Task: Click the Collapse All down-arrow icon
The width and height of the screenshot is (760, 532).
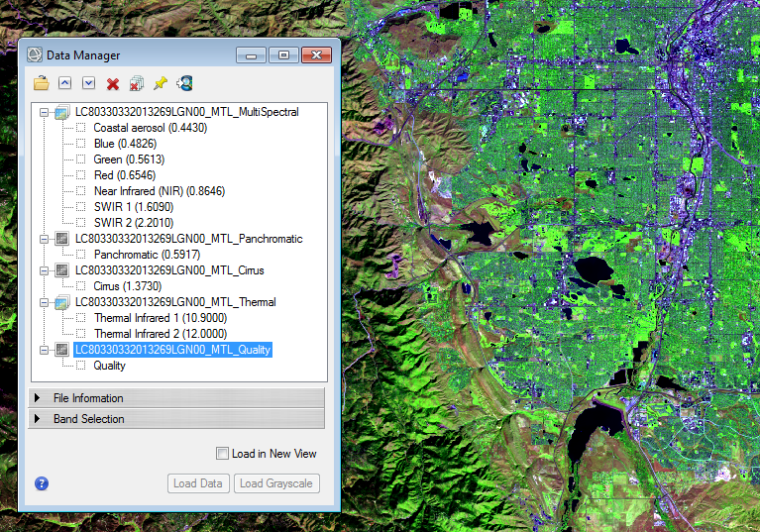Action: pyautogui.click(x=89, y=84)
